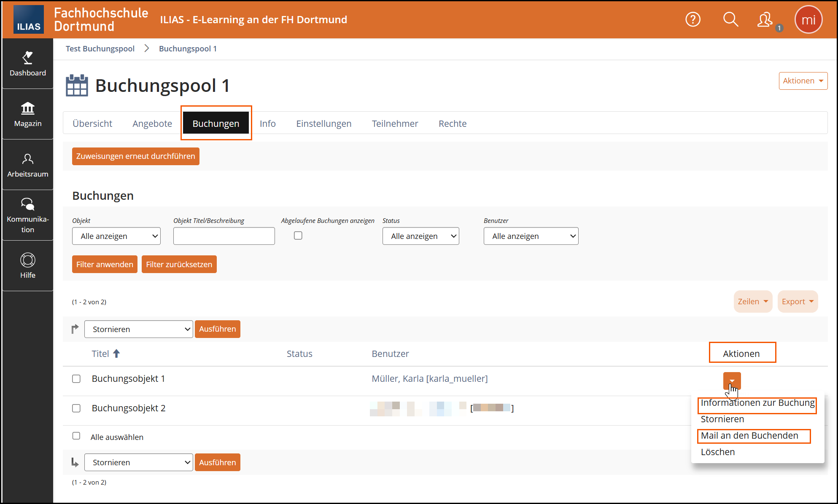The width and height of the screenshot is (838, 504).
Task: Open the Dashboard sidebar icon
Action: click(x=28, y=57)
